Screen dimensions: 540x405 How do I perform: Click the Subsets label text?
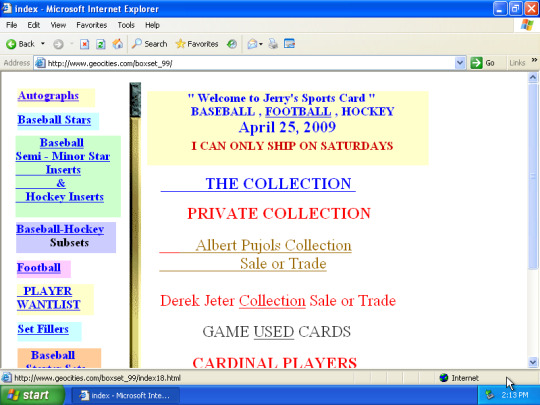(x=69, y=242)
